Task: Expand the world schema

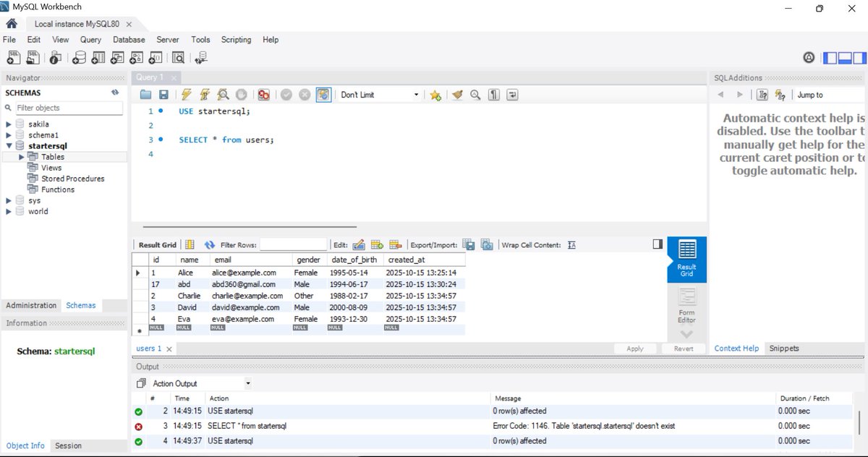Action: click(x=9, y=211)
